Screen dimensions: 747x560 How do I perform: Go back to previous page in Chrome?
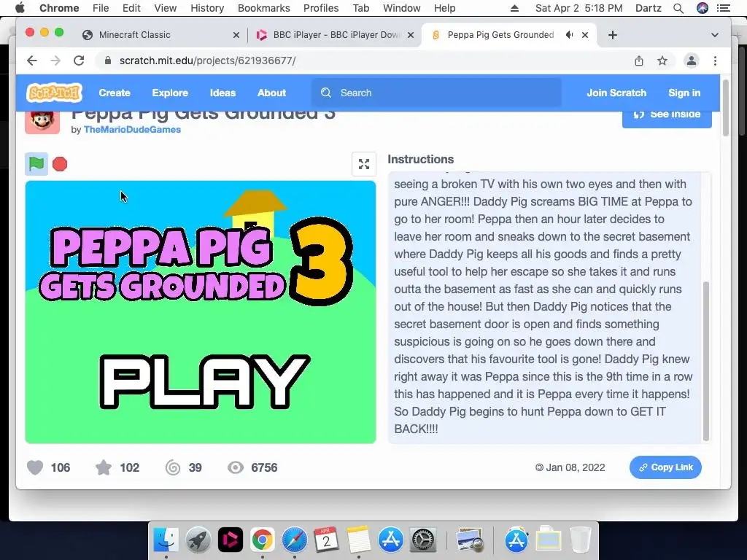[32, 61]
